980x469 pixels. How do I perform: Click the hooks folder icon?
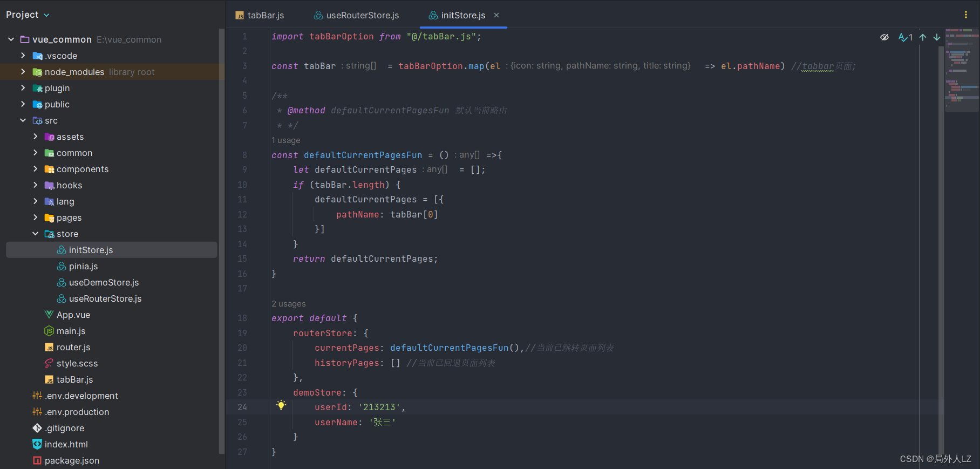49,185
